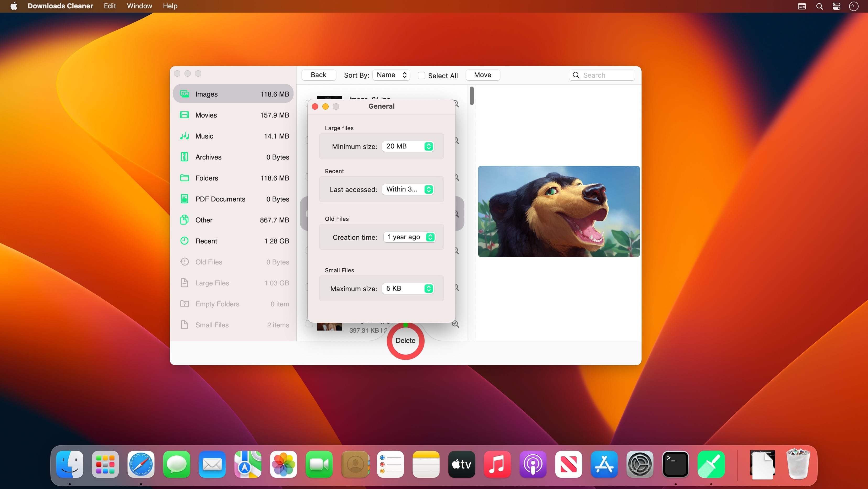Open Finder from the dock
This screenshot has height=489, width=868.
tap(70, 464)
